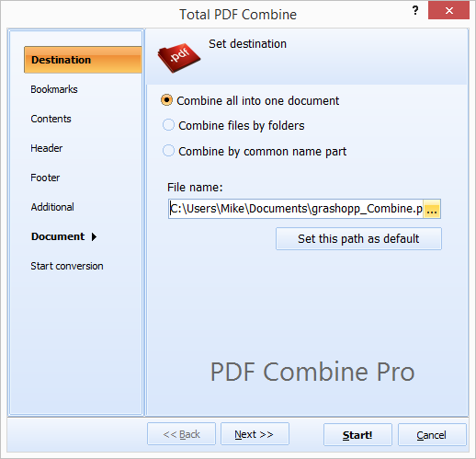This screenshot has width=476, height=459.
Task: Click the red .pdf book icon
Action: coord(179,58)
